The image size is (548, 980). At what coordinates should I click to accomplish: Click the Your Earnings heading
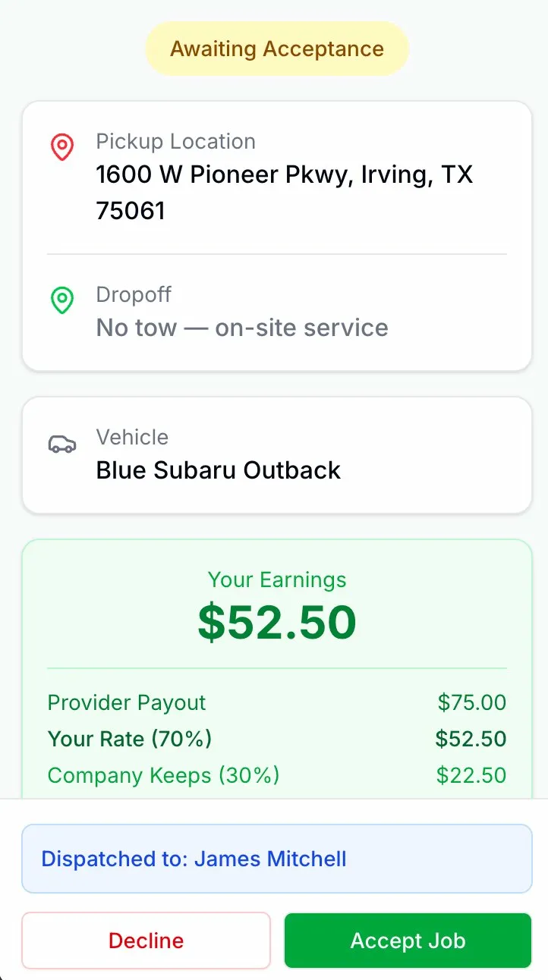277,580
